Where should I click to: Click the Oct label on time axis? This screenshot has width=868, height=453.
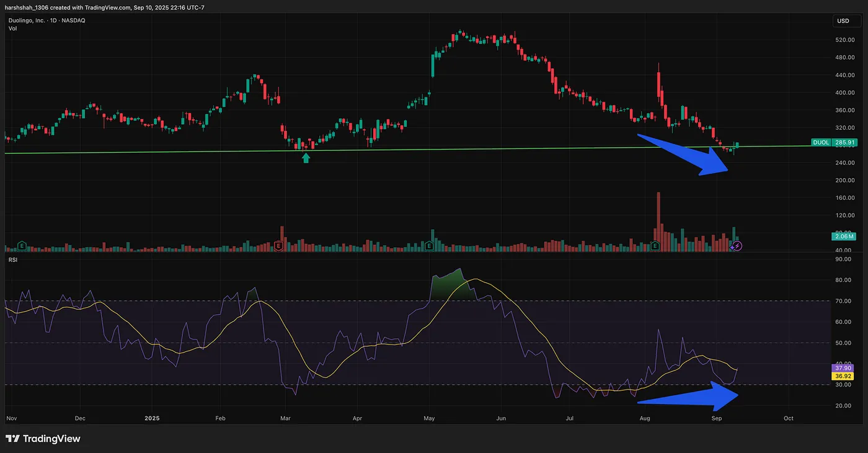coord(788,418)
